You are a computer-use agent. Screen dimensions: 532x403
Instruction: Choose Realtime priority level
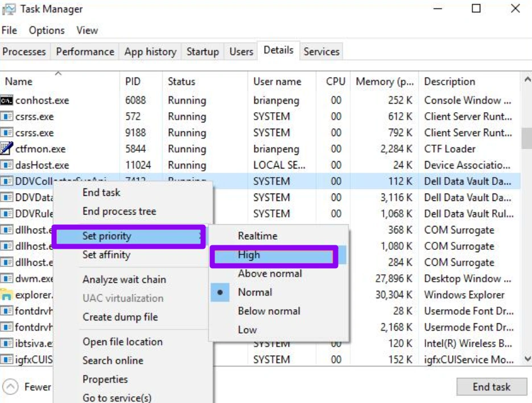tap(257, 236)
